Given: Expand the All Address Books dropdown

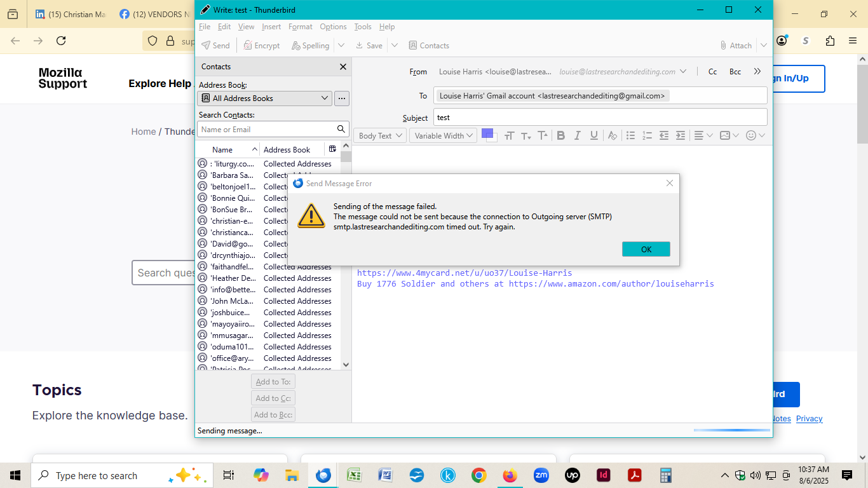Looking at the screenshot, I should click(x=264, y=98).
